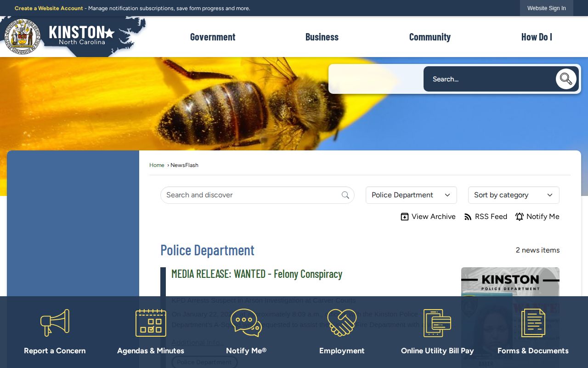Open the Community menu
This screenshot has width=588, height=368.
(430, 37)
